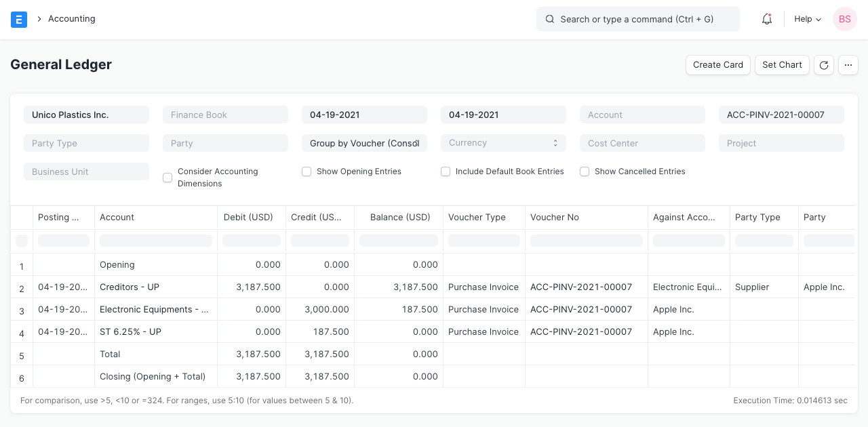The width and height of the screenshot is (868, 427).
Task: Select the 04-19-2021 from-date field
Action: click(x=364, y=114)
